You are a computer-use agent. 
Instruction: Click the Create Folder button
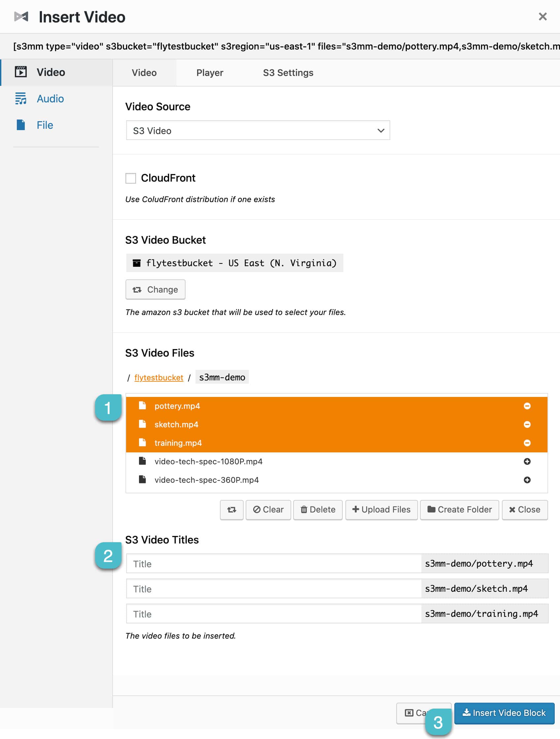click(x=459, y=510)
